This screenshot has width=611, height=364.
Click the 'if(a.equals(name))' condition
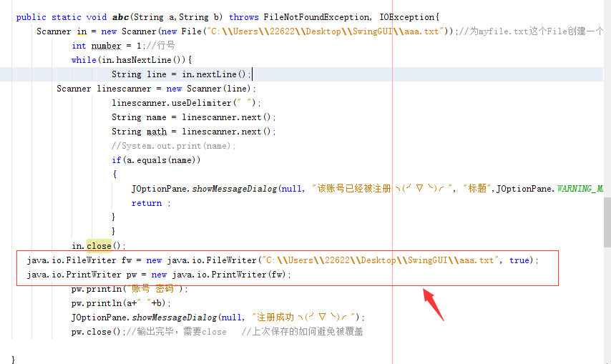(156, 160)
